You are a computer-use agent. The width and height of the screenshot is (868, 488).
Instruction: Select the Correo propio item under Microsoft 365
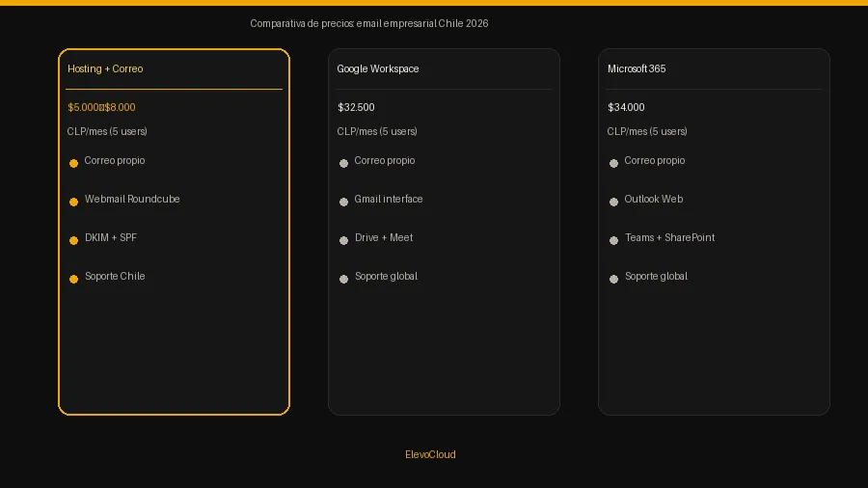pos(654,160)
